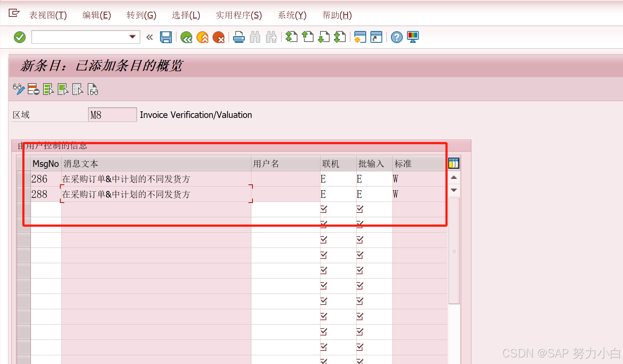
Task: Click the Select block icon
Action: pos(63,89)
